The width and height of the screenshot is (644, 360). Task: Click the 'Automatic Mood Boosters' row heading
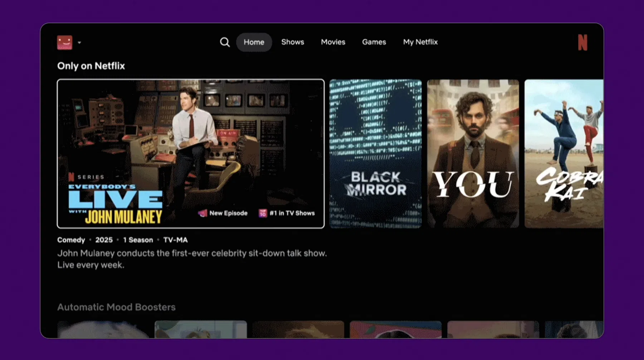point(116,307)
